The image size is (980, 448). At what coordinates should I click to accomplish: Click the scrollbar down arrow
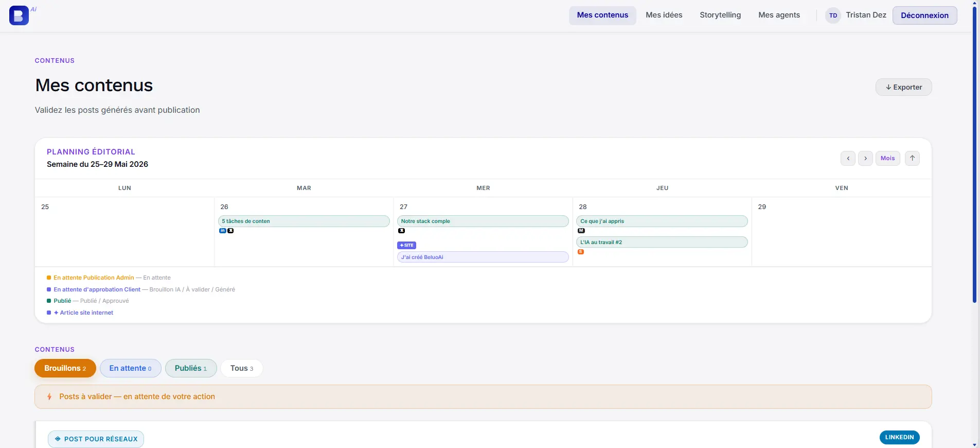click(x=974, y=444)
